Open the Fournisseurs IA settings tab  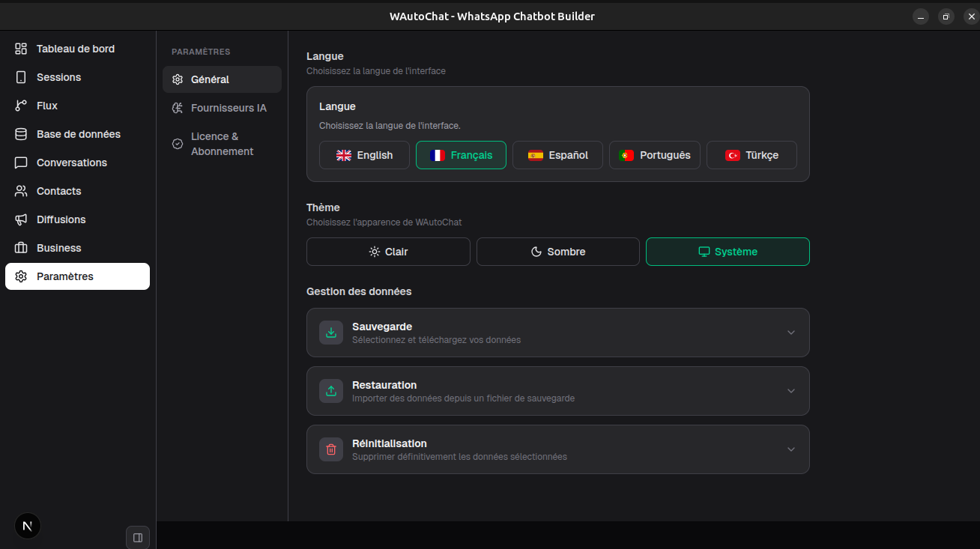click(222, 108)
